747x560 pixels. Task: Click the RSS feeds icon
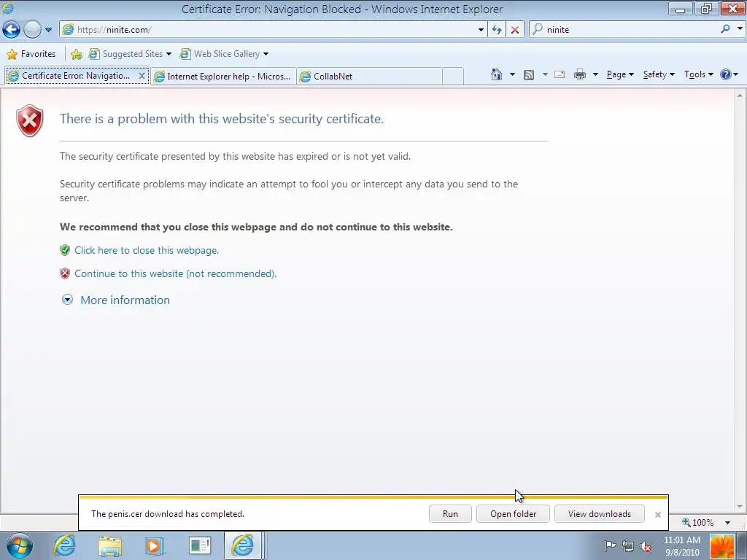point(529,75)
